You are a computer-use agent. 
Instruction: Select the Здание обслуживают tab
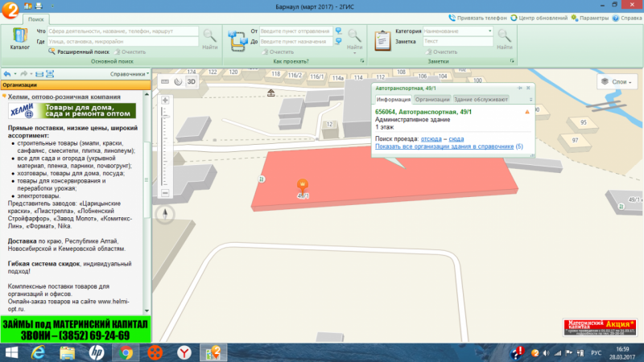pyautogui.click(x=481, y=99)
